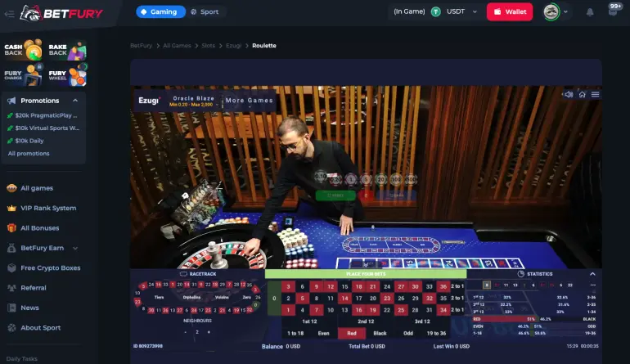Open the Cash Back bonus icon
The image size is (630, 364).
(x=23, y=50)
